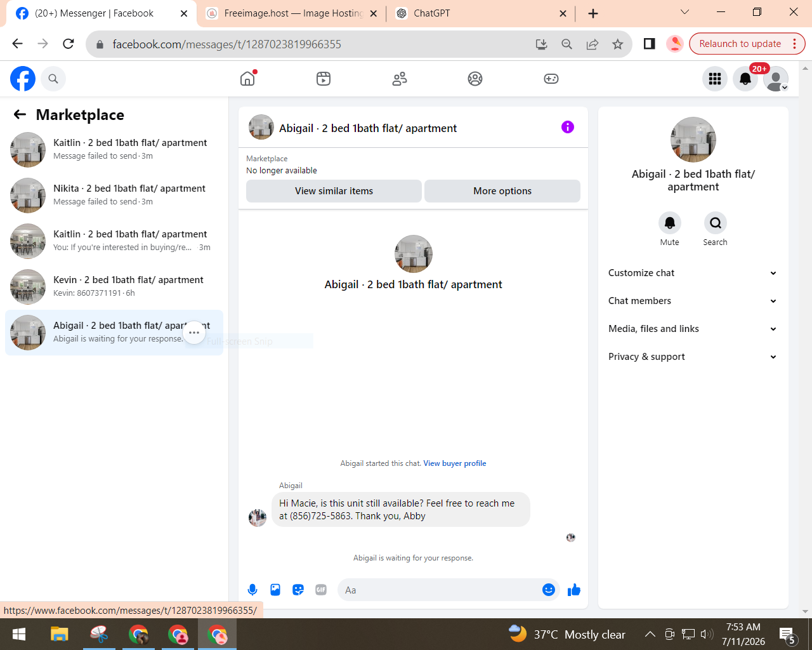
Task: Open the Chrome three-dot menu
Action: (795, 44)
